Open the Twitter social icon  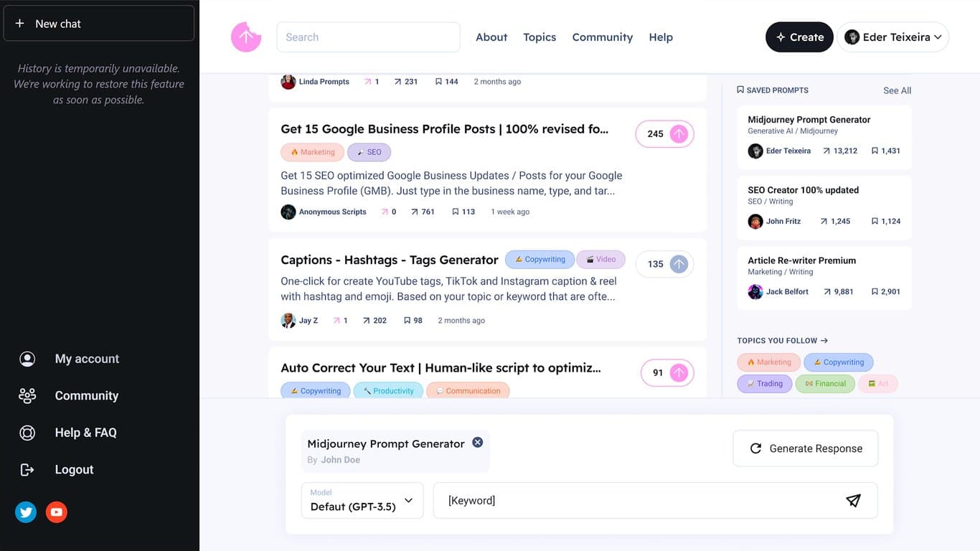(26, 512)
